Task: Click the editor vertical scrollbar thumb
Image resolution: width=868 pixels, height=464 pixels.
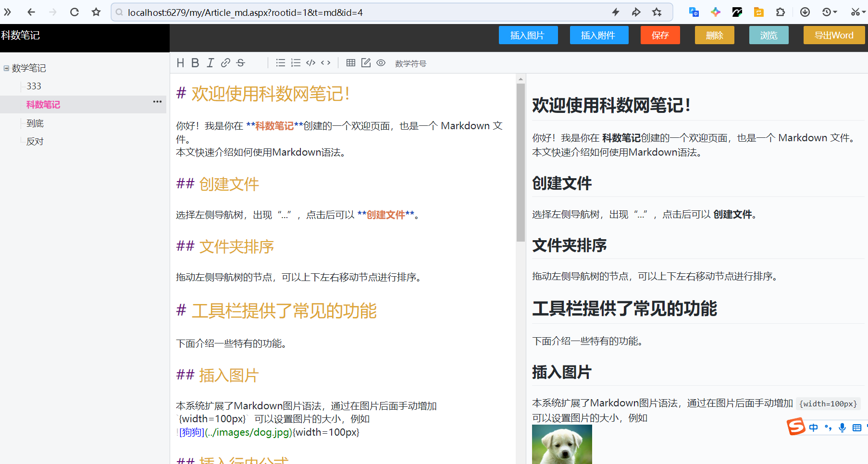Action: [x=521, y=162]
